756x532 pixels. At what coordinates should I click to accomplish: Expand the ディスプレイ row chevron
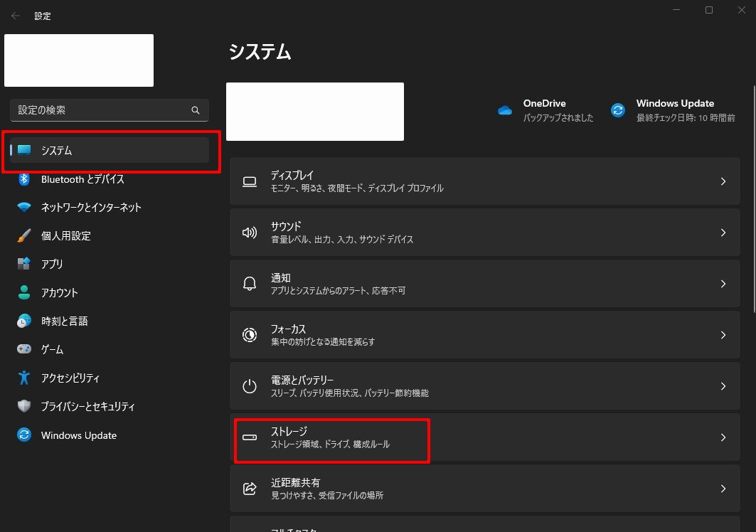723,181
